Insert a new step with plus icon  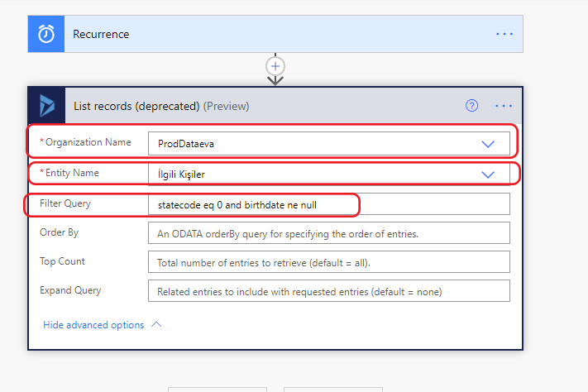pos(275,66)
